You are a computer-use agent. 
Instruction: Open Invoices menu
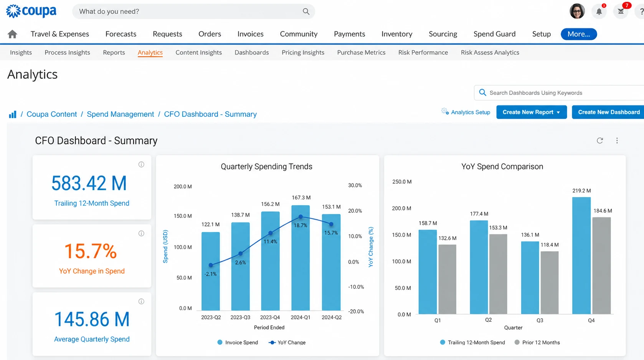(250, 34)
